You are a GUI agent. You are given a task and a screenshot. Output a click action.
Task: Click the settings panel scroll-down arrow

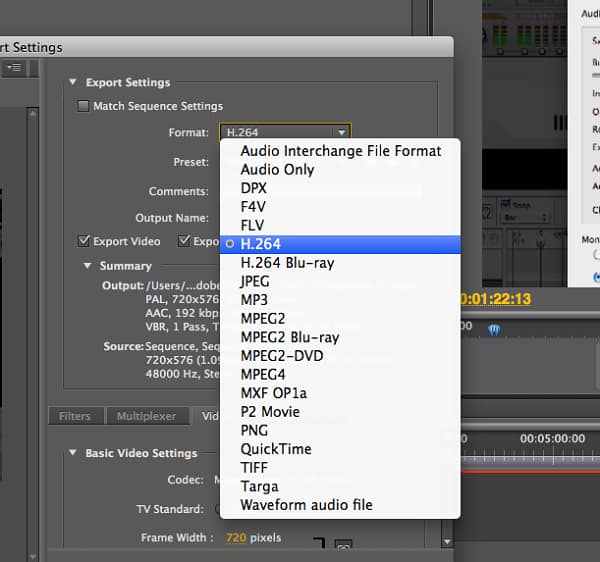447,542
